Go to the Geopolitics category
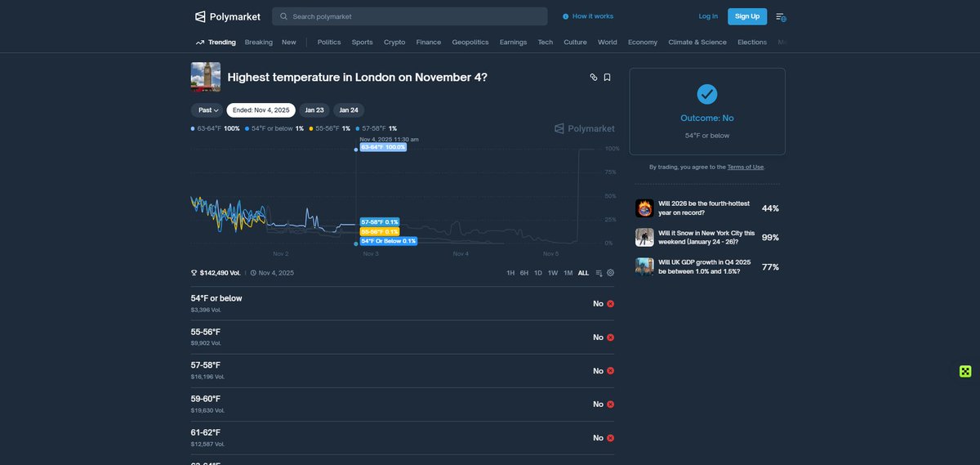Image resolution: width=980 pixels, height=465 pixels. coord(470,42)
